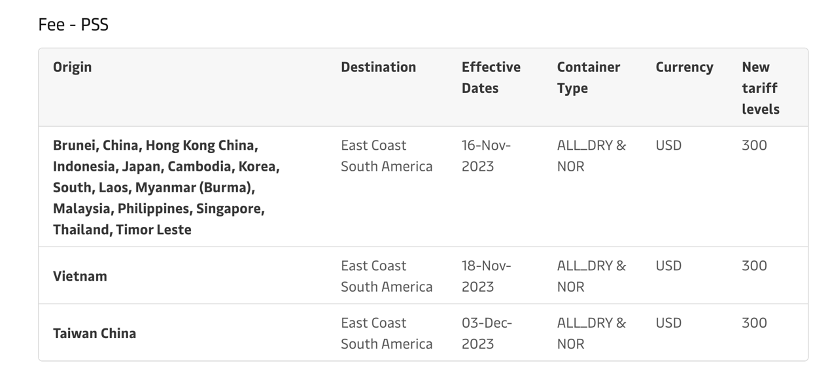830x380 pixels.
Task: Click the 300 tariff in first row
Action: point(754,145)
